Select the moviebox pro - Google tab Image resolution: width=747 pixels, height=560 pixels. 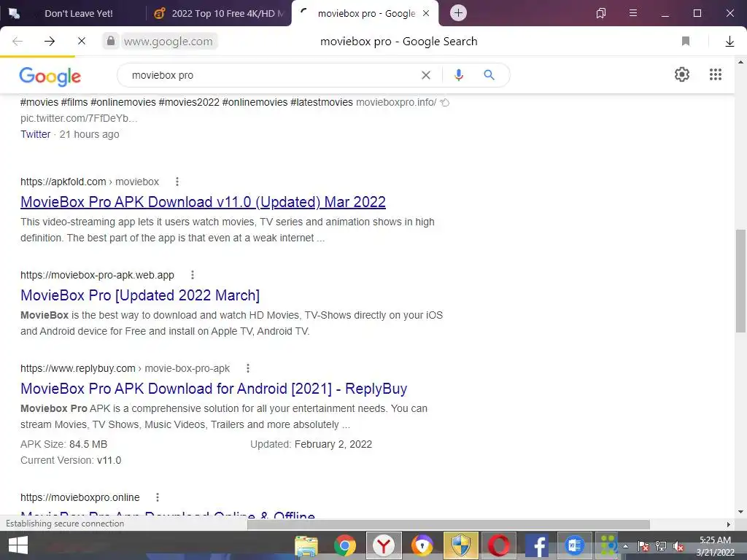366,13
